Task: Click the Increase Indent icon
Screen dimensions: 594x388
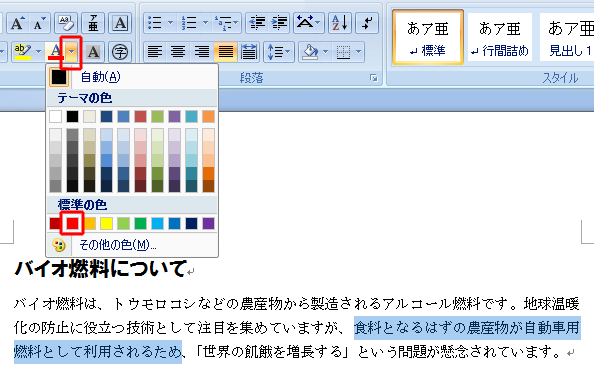Action: tap(280, 23)
